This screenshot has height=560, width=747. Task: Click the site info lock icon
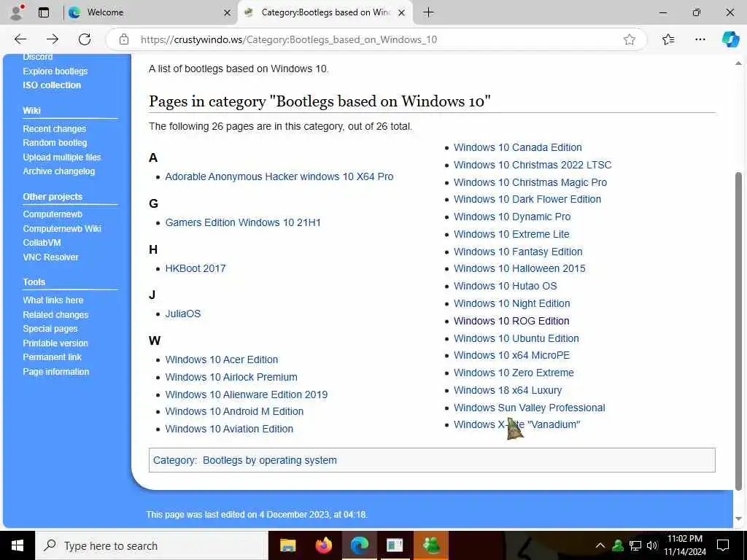(124, 39)
